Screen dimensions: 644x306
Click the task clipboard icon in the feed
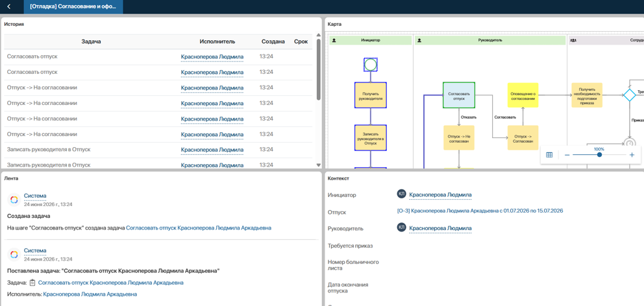[32, 283]
